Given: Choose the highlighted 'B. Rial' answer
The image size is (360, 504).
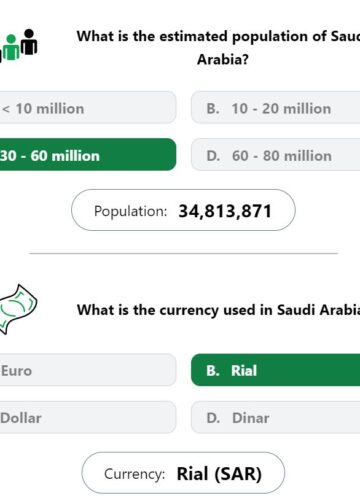Looking at the screenshot, I should coord(276,370).
